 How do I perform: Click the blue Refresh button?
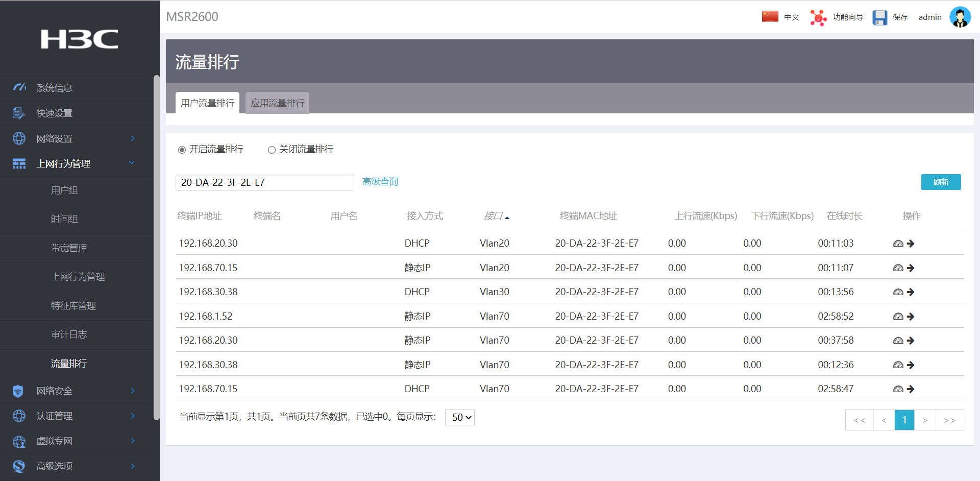tap(941, 182)
